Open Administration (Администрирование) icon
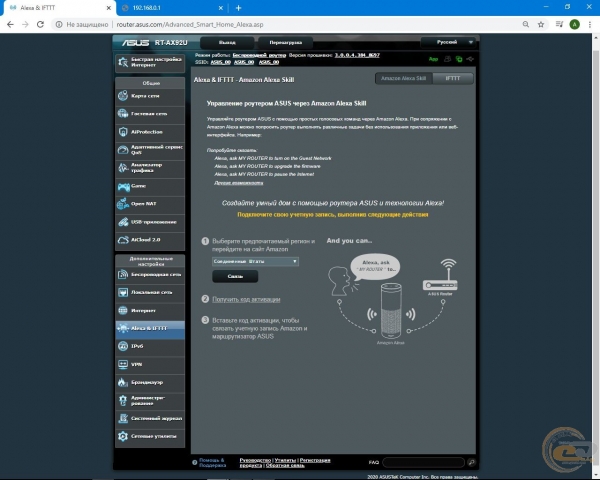 click(x=123, y=400)
